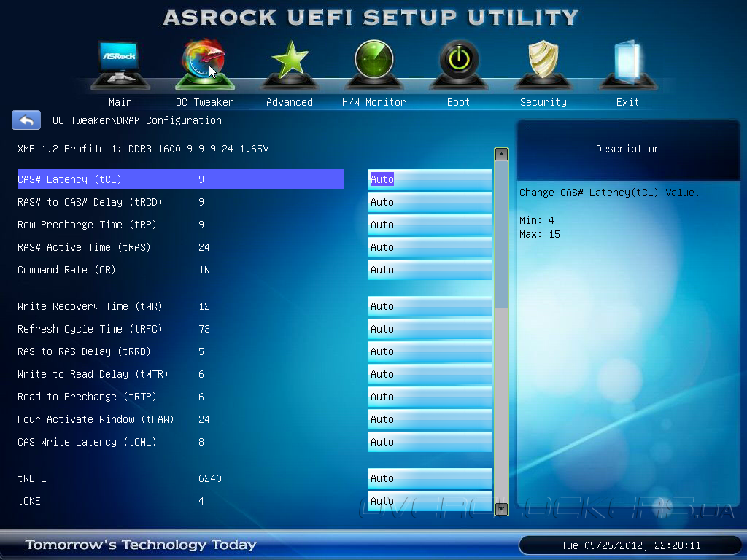
Task: Click the tREFI value 6240
Action: coord(210,478)
